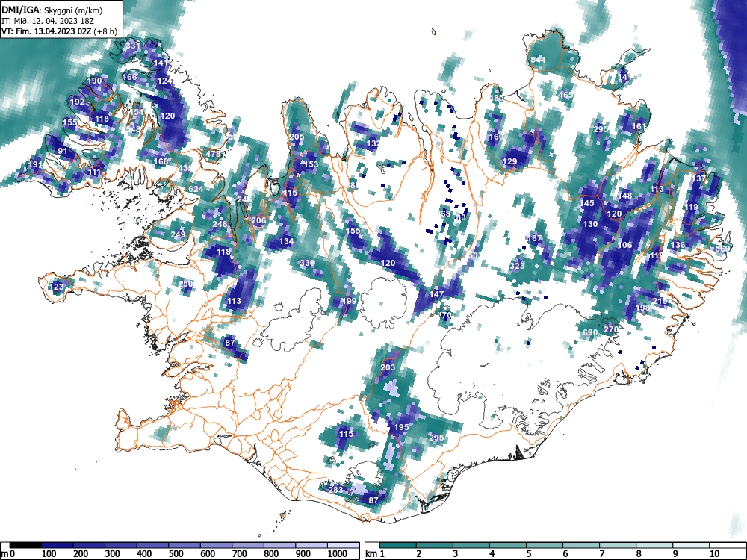Click the visibility value '147' on the map

pos(436,294)
